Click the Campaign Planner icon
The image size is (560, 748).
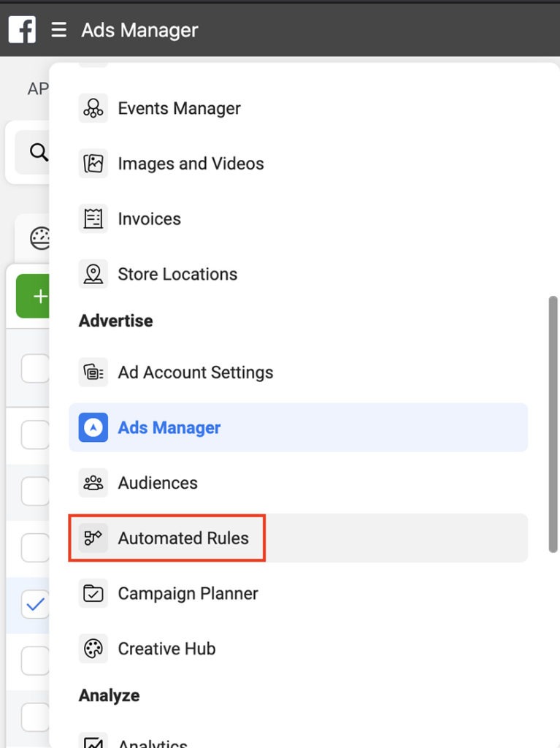click(93, 593)
